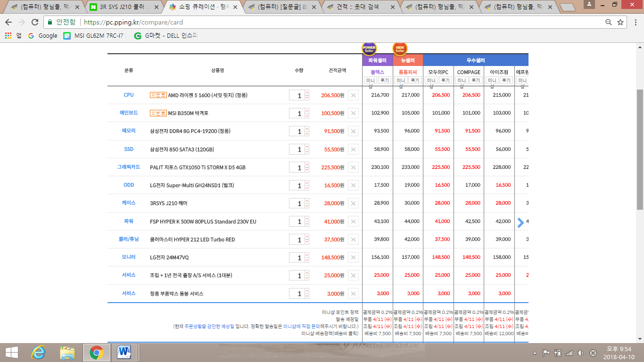The height and width of the screenshot is (362, 644).
Task: Follow the '미니샵에 직접 문의' link
Action: pos(302,326)
